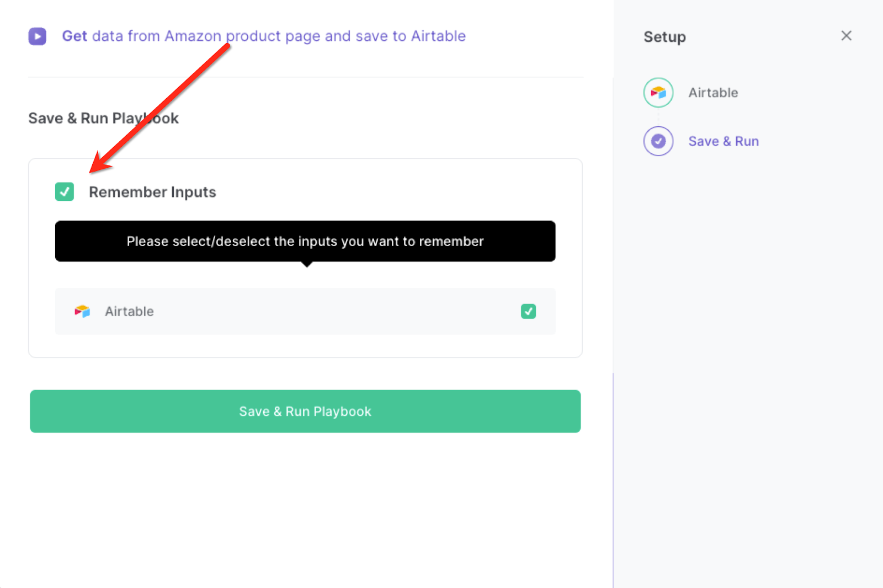Click the checkmark badge beside Save & Run
883x588 pixels.
[658, 141]
